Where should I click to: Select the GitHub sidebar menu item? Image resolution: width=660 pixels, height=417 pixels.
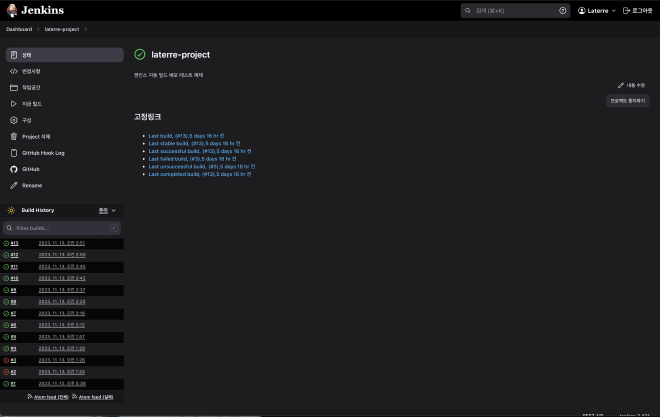click(65, 169)
